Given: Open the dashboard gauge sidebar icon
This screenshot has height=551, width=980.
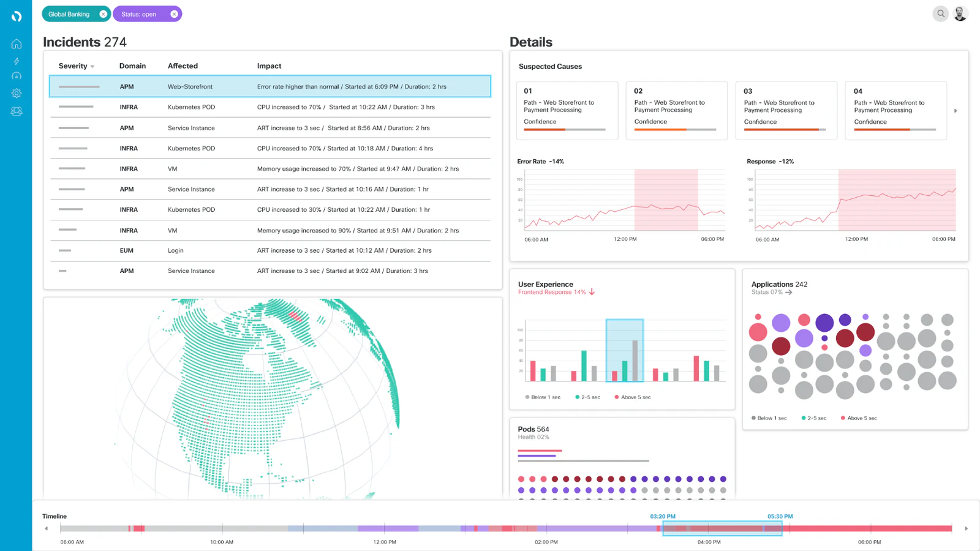Looking at the screenshot, I should [17, 76].
